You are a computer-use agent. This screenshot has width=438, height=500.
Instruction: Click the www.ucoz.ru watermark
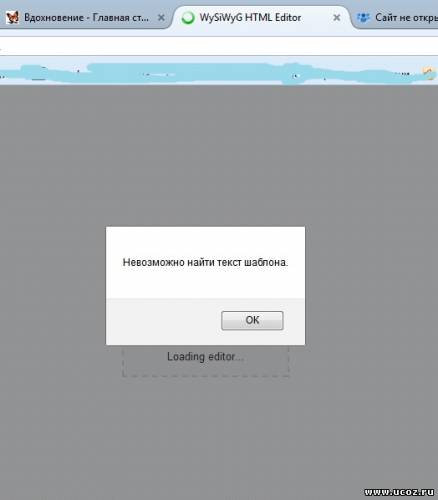pyautogui.click(x=399, y=492)
